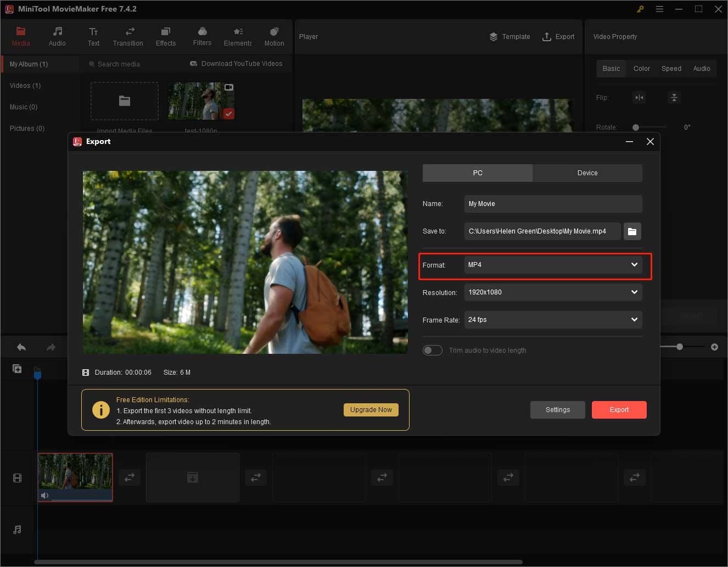728x567 pixels.
Task: Click the Save to path field
Action: click(542, 231)
